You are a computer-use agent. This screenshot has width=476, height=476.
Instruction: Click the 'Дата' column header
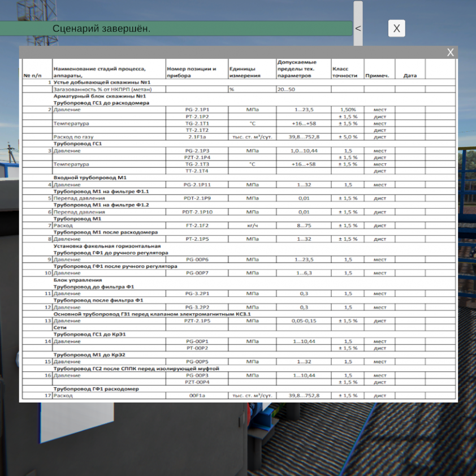[410, 76]
